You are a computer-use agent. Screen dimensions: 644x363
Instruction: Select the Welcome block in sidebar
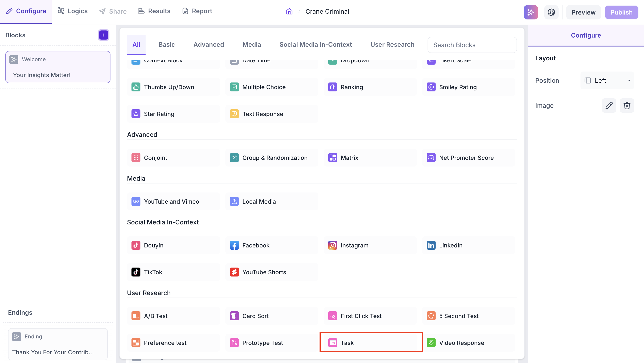tap(58, 67)
